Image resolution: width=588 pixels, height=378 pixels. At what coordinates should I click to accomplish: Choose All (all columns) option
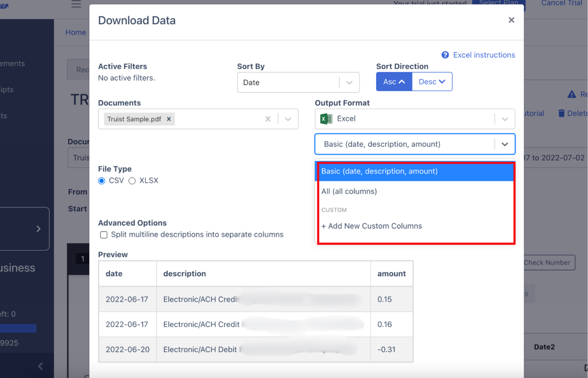(415, 191)
